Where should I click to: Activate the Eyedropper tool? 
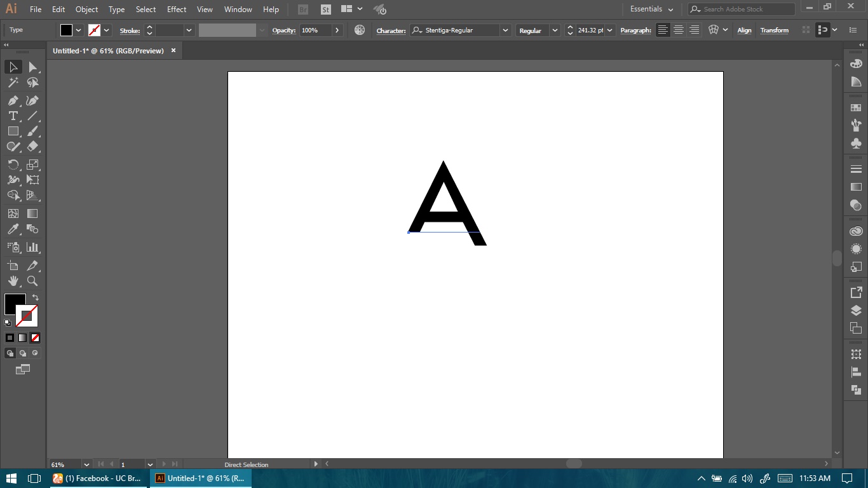coord(13,229)
